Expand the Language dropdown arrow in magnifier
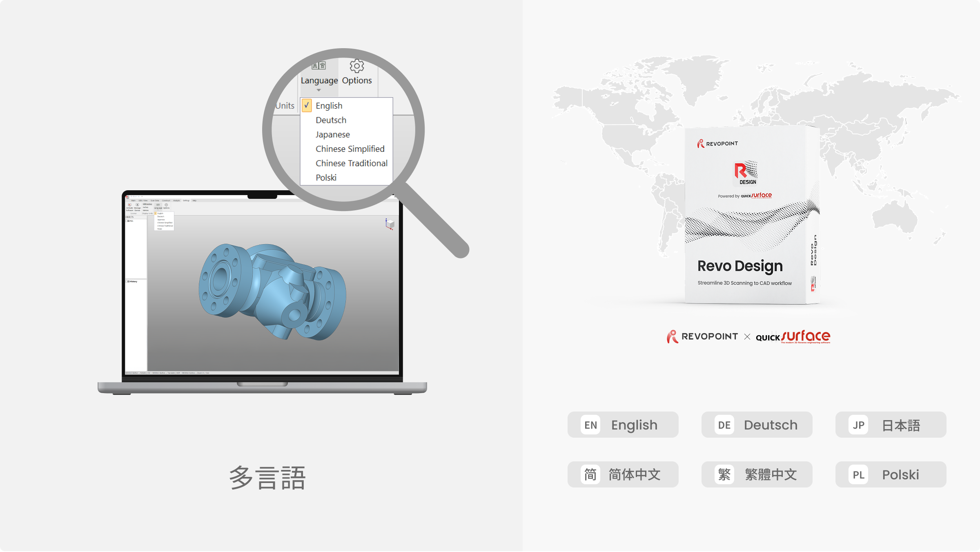The height and width of the screenshot is (552, 980). coord(318,90)
